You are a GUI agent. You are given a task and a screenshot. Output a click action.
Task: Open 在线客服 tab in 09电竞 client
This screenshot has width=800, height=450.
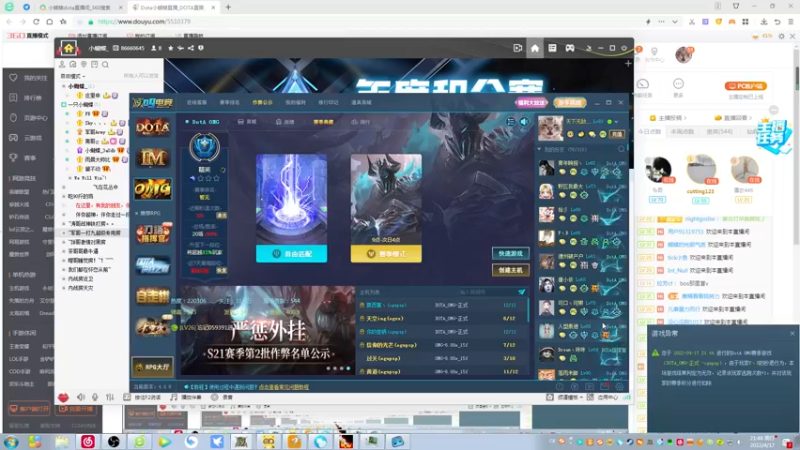point(196,103)
